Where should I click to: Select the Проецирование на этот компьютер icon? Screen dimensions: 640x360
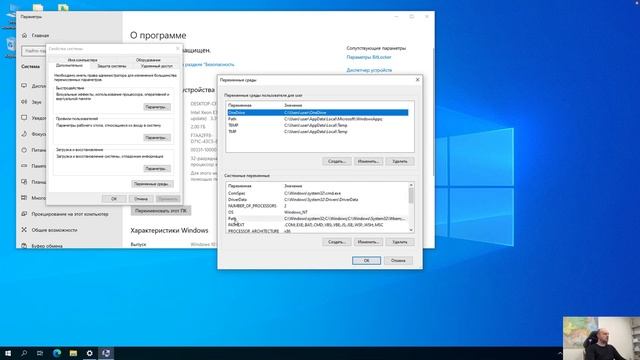coord(24,214)
